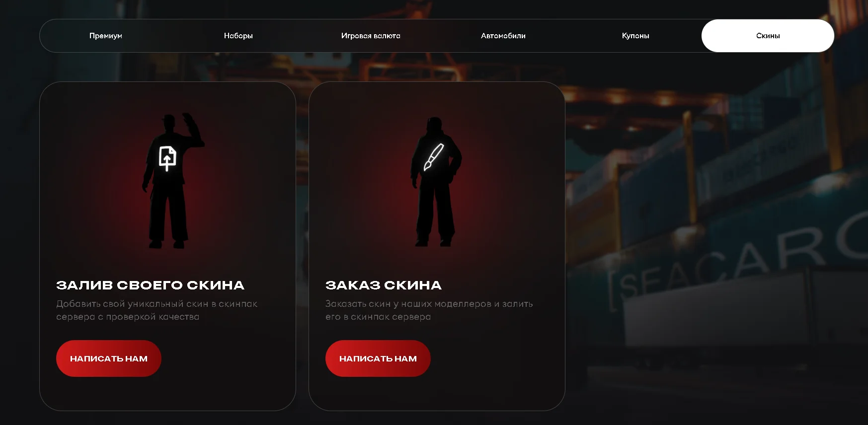Click the upload file icon on silhouette
868x425 pixels.
[167, 158]
